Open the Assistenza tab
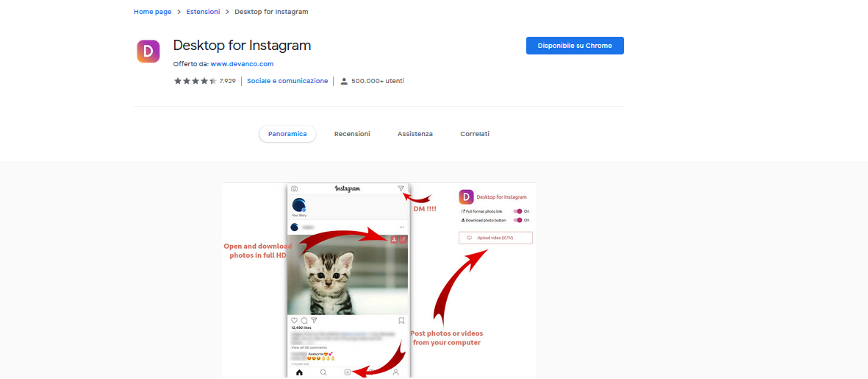 (x=415, y=134)
